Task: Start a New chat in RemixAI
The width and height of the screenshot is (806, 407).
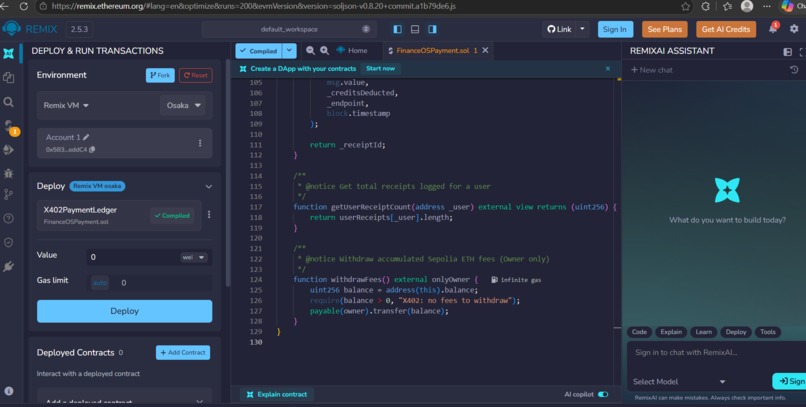Action: point(652,70)
